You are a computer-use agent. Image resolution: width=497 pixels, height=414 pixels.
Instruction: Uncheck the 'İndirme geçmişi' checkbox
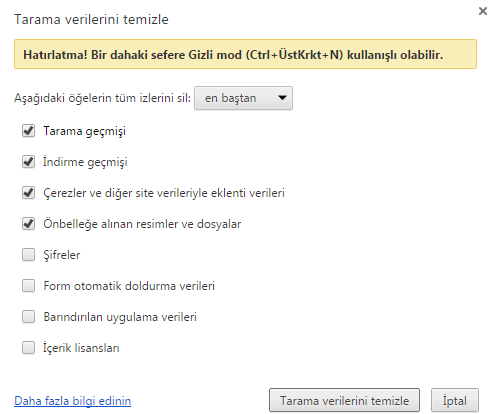[28, 162]
